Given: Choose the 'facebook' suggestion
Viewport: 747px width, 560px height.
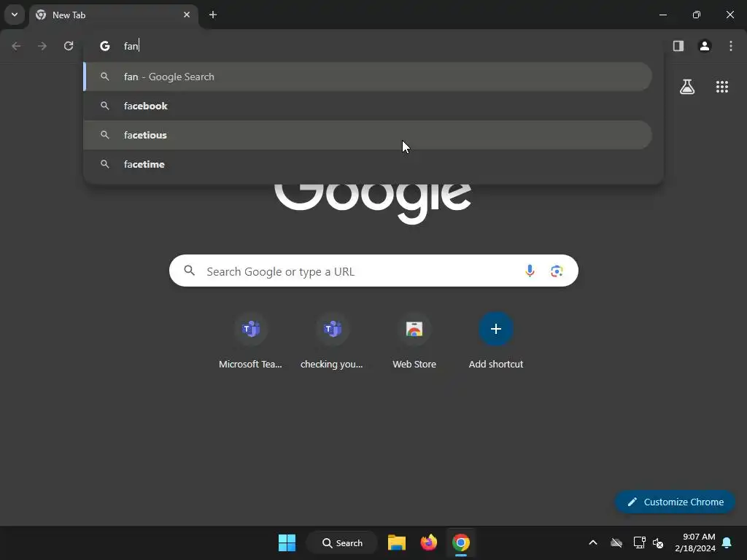Looking at the screenshot, I should coord(368,106).
